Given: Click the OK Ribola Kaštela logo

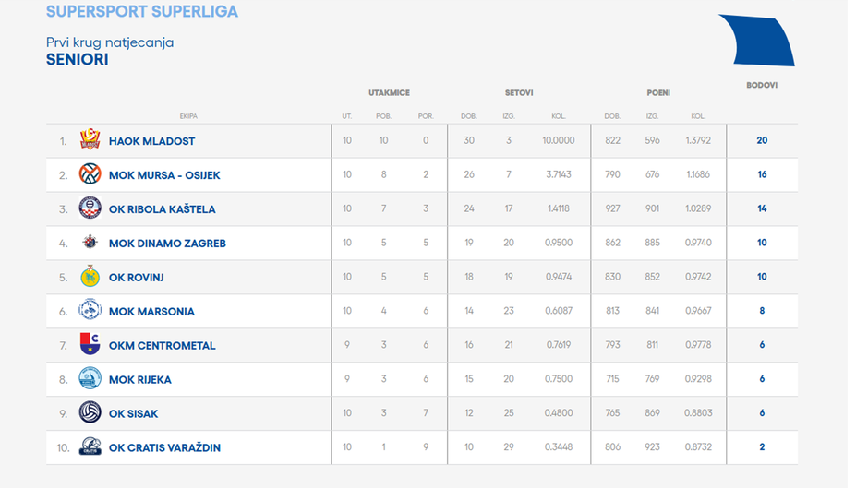Looking at the screenshot, I should tap(90, 208).
